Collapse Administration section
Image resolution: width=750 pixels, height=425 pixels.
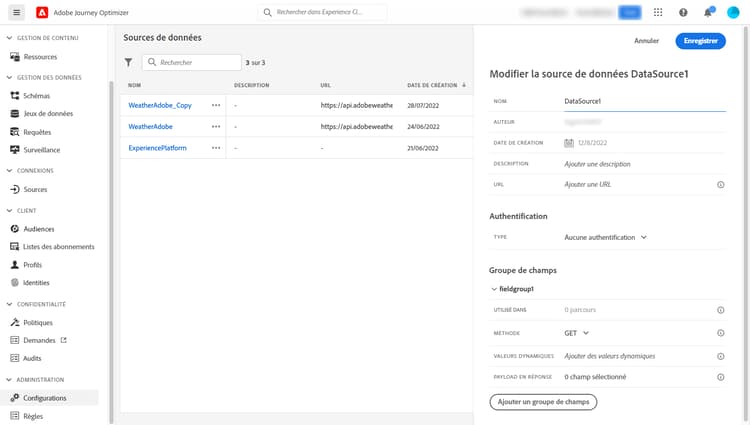[x=9, y=379]
